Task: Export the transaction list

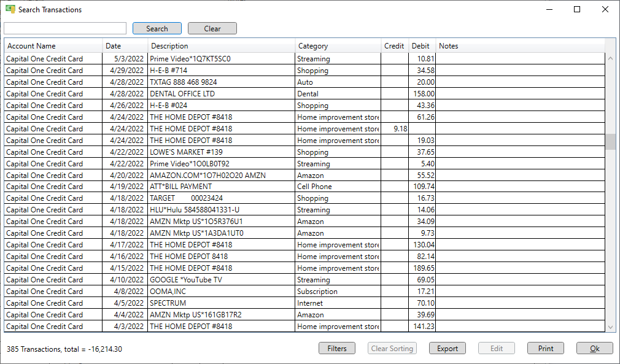Action: (x=448, y=348)
